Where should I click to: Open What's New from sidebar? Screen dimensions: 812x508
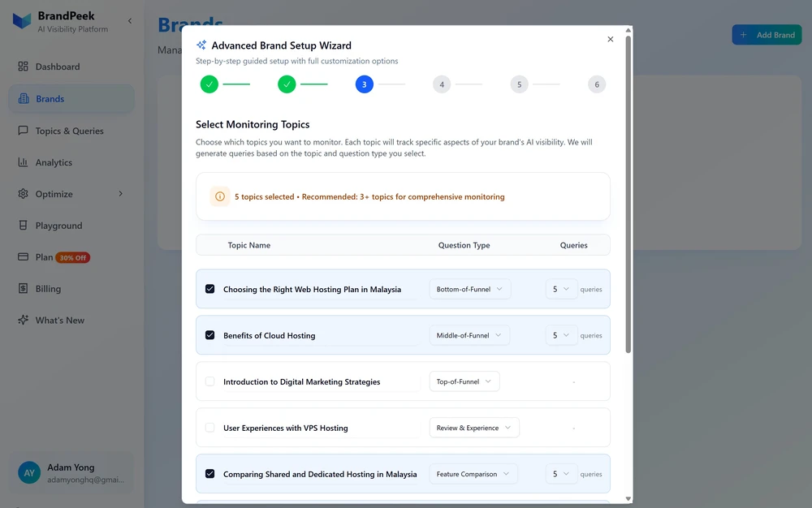pos(71,320)
